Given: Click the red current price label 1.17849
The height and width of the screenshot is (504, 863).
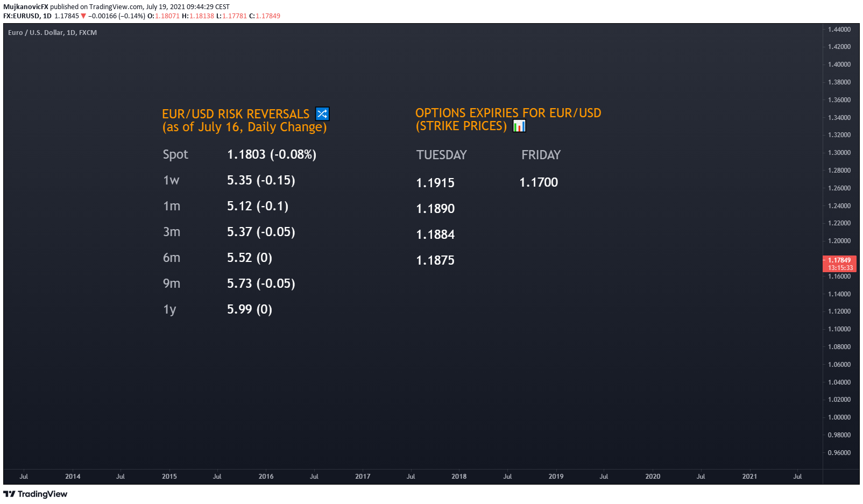Looking at the screenshot, I should 839,264.
